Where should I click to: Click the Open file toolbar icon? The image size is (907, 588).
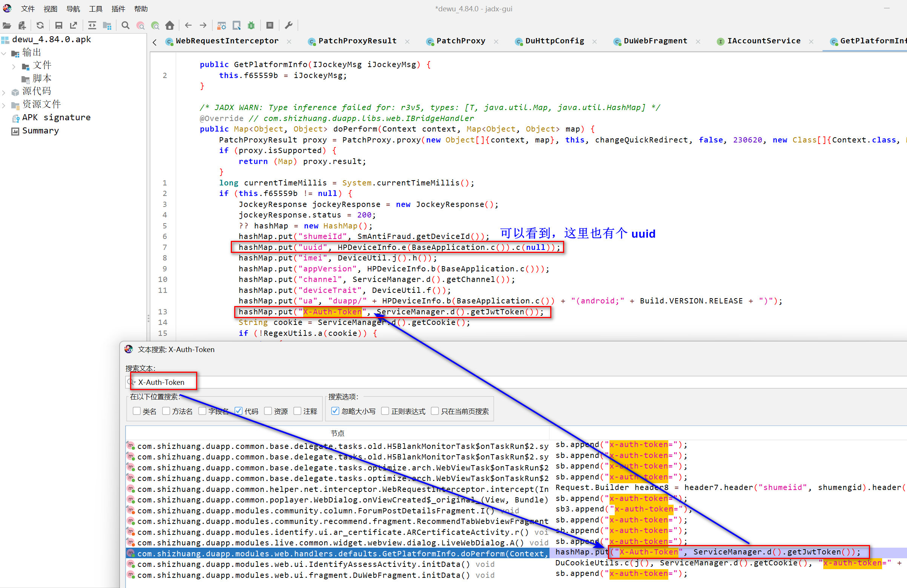coord(7,26)
